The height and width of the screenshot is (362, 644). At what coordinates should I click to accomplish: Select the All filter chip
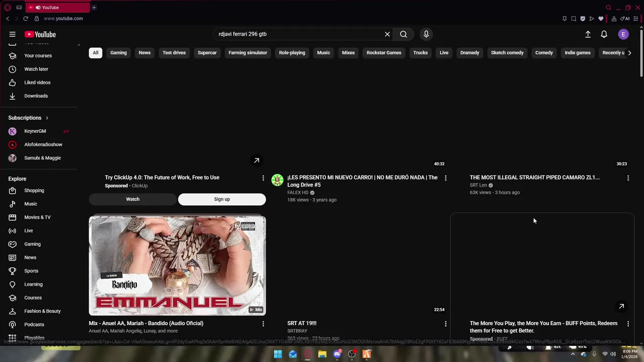96,53
